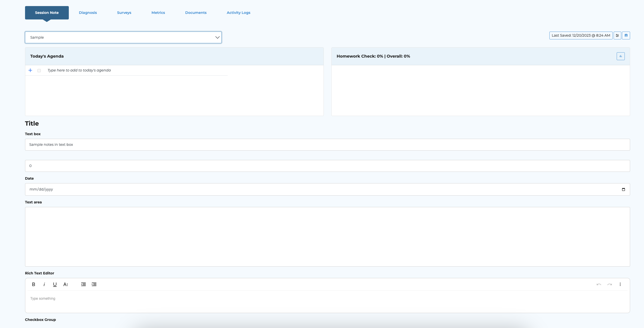644x328 pixels.
Task: Open date picker calendar
Action: pos(623,189)
